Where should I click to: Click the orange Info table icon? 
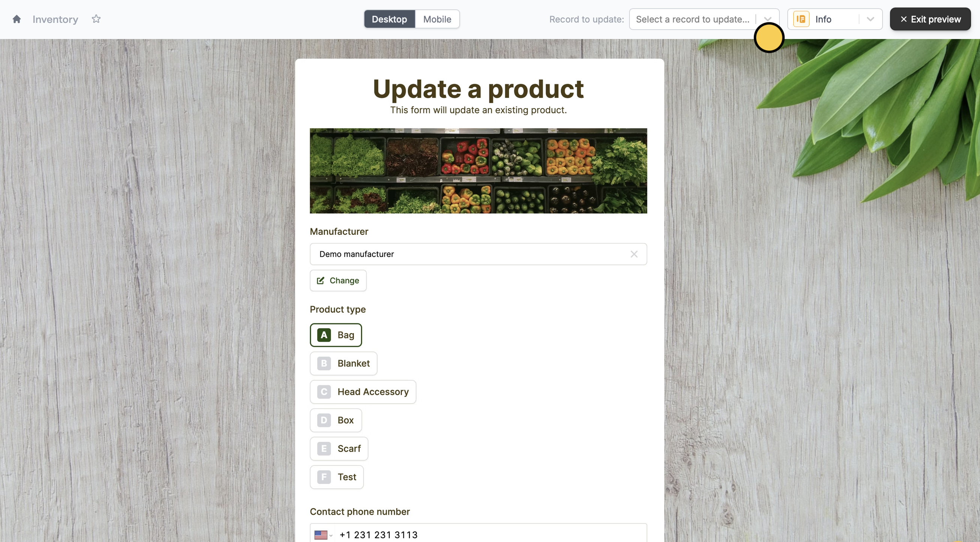point(801,19)
